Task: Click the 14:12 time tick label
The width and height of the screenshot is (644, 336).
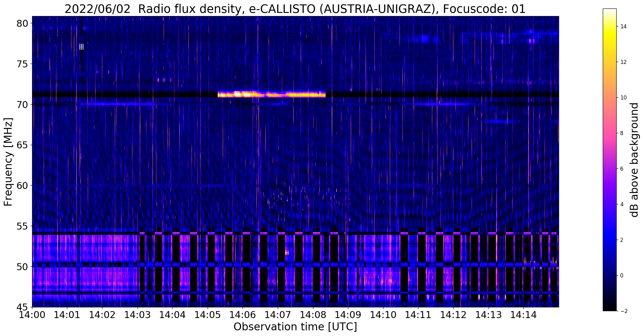Action: (453, 315)
